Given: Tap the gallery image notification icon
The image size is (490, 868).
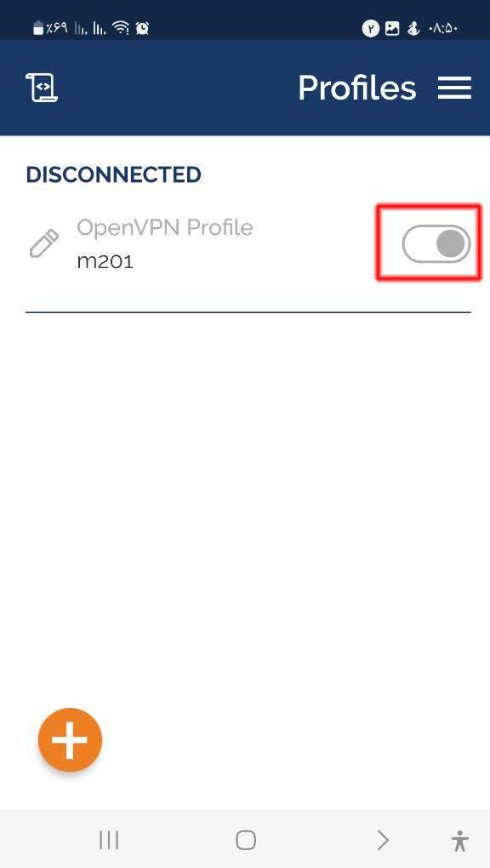Looking at the screenshot, I should (392, 28).
